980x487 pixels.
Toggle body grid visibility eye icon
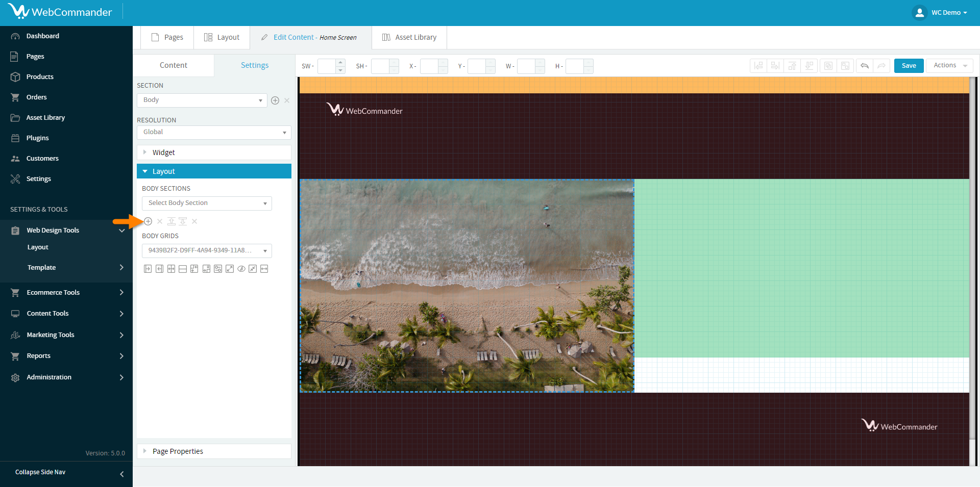tap(241, 269)
